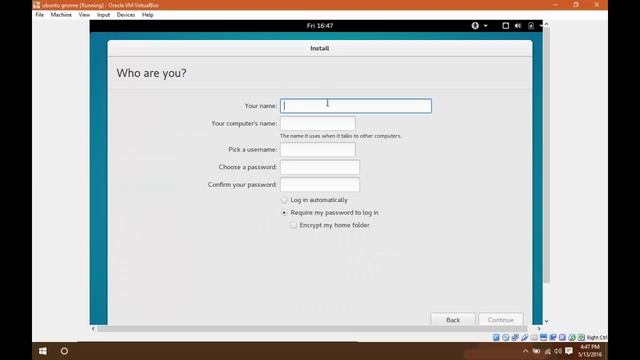Image resolution: width=640 pixels, height=360 pixels.
Task: Click the VirtualBox hard disk activity icon
Action: tap(496, 338)
